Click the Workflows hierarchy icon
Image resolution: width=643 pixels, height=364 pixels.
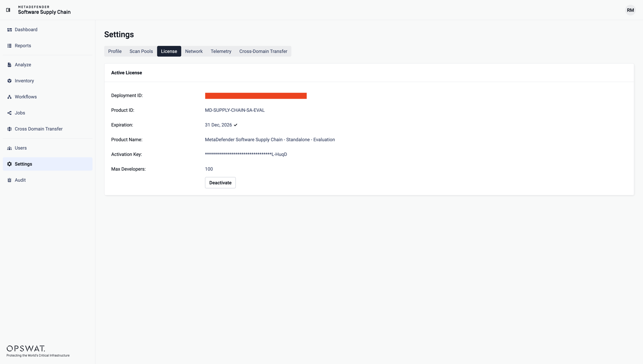point(9,97)
